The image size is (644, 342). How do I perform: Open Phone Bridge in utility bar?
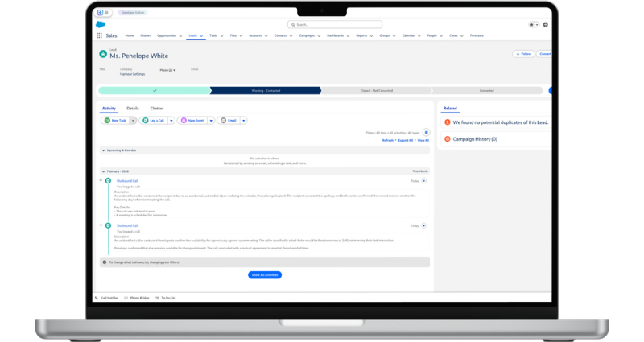(137, 298)
